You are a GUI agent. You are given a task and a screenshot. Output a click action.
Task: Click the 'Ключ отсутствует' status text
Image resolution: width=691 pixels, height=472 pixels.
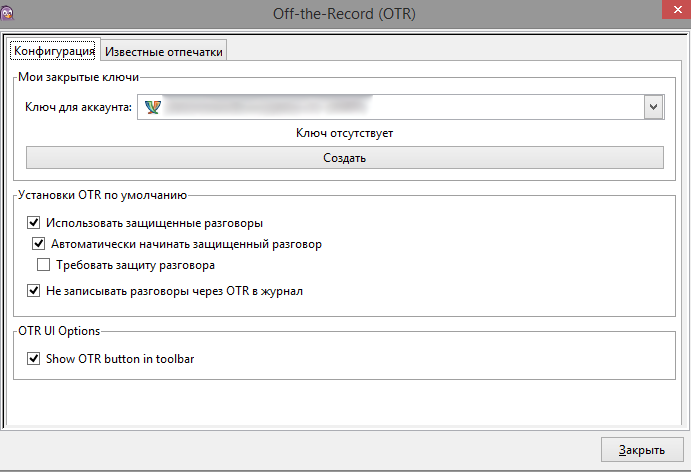344,133
